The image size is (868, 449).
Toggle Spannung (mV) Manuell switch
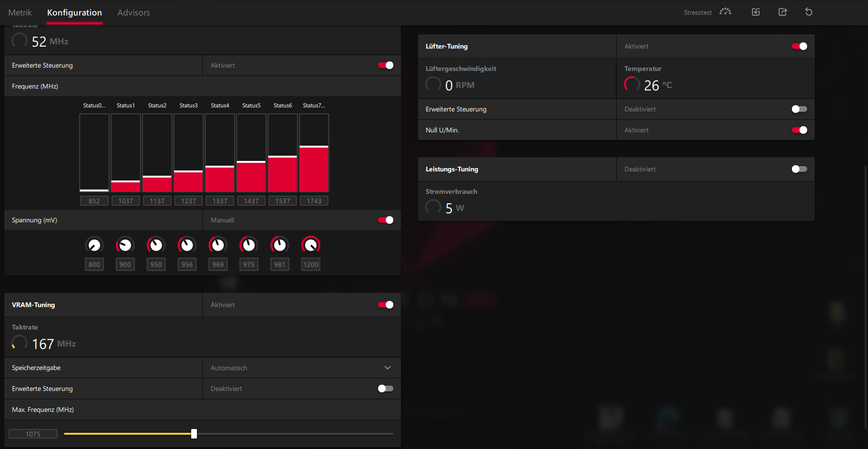tap(386, 220)
